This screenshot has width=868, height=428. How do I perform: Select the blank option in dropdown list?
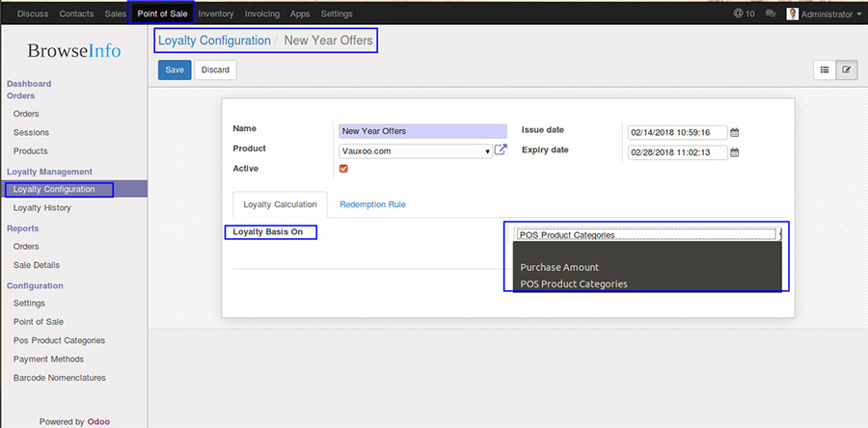tap(647, 251)
